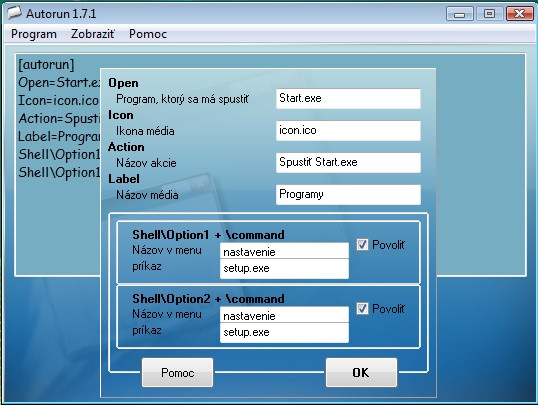Click the Label=Progra line in text area
This screenshot has width=538, height=405.
point(59,137)
